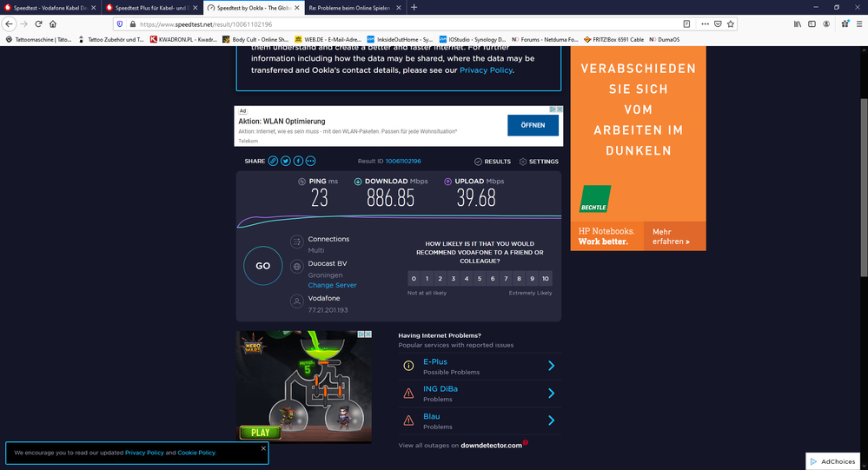Image resolution: width=868 pixels, height=470 pixels.
Task: Rate recommendation score 5
Action: point(480,279)
